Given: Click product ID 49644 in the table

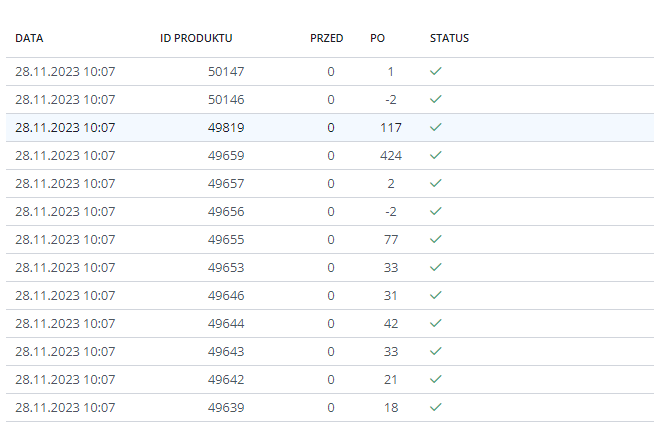Looking at the screenshot, I should click(x=226, y=324).
